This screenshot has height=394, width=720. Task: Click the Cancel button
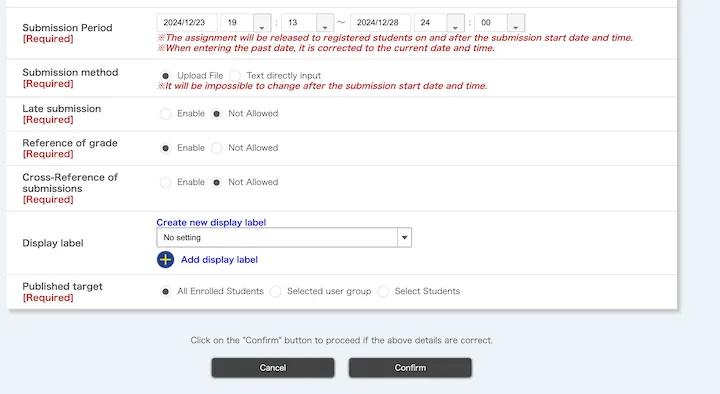tap(273, 368)
